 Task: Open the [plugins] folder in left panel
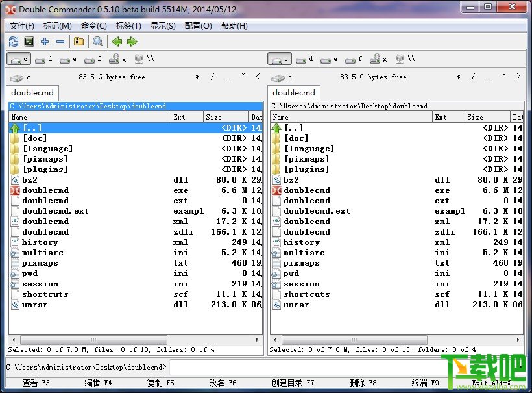45,170
